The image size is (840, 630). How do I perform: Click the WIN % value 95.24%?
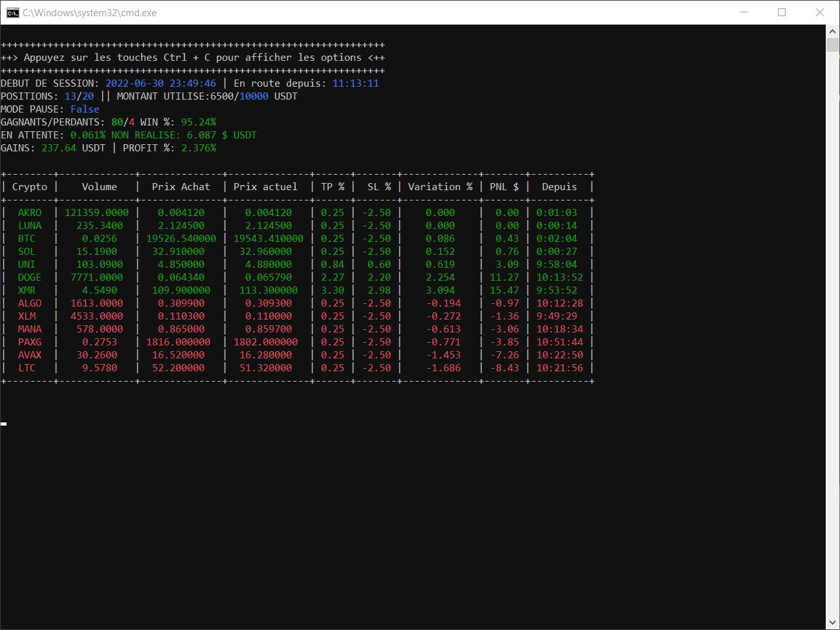click(199, 122)
